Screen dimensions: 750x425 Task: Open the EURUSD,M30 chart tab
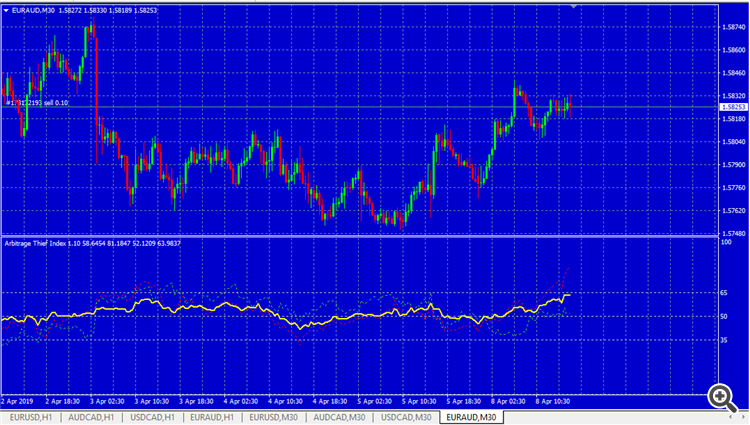pos(274,417)
